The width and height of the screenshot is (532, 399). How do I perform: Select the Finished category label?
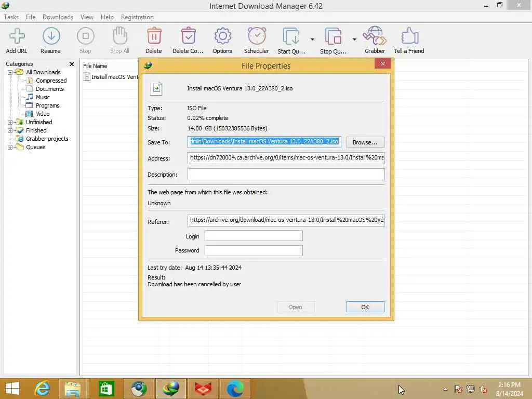tap(36, 130)
